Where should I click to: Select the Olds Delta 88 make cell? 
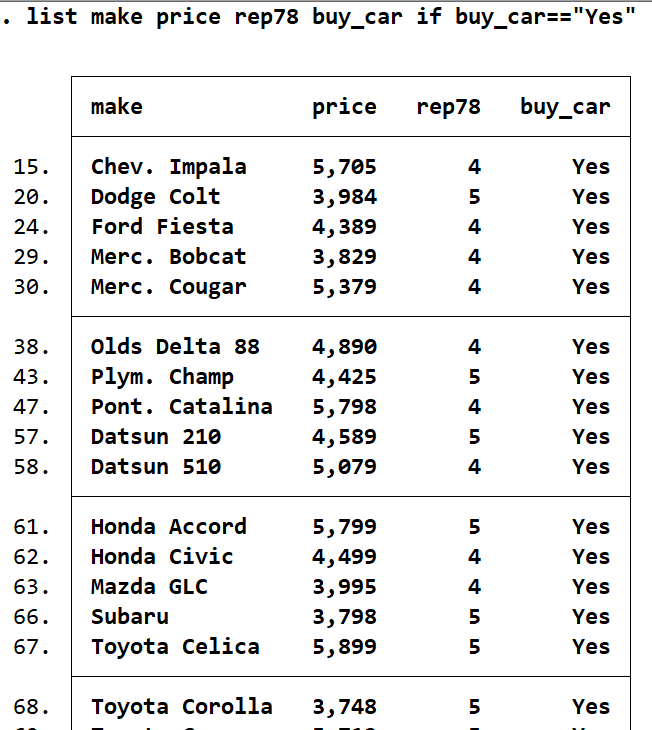175,347
